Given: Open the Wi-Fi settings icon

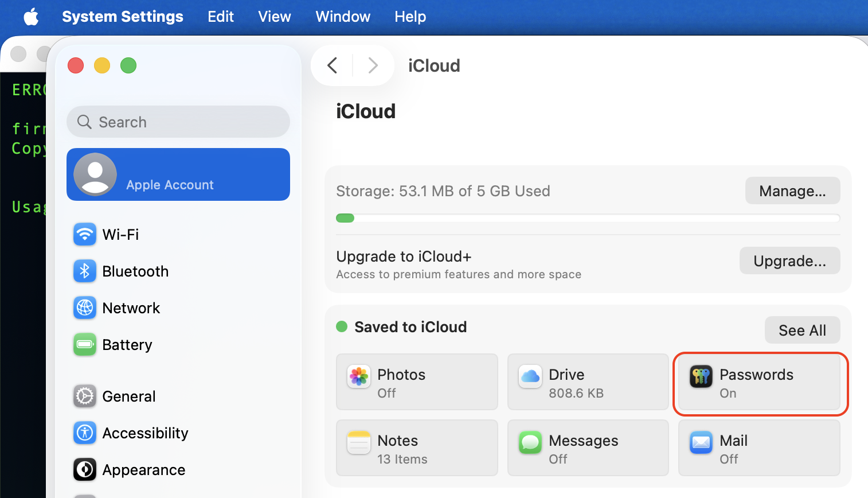Looking at the screenshot, I should point(85,234).
